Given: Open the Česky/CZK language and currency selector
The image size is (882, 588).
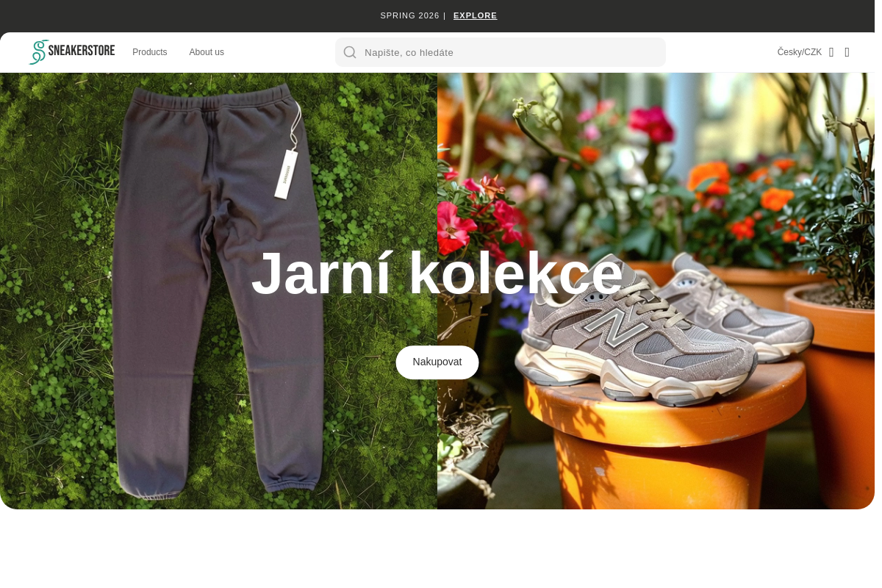Looking at the screenshot, I should 799,52.
